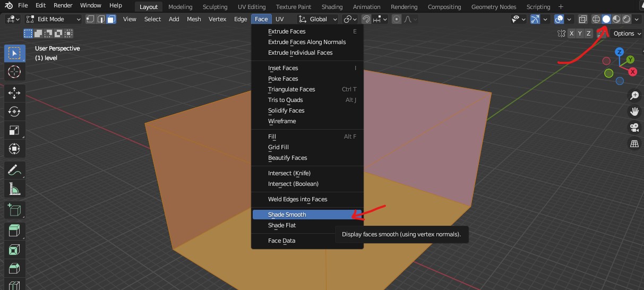Switch to wireframe viewport shading

[596, 19]
